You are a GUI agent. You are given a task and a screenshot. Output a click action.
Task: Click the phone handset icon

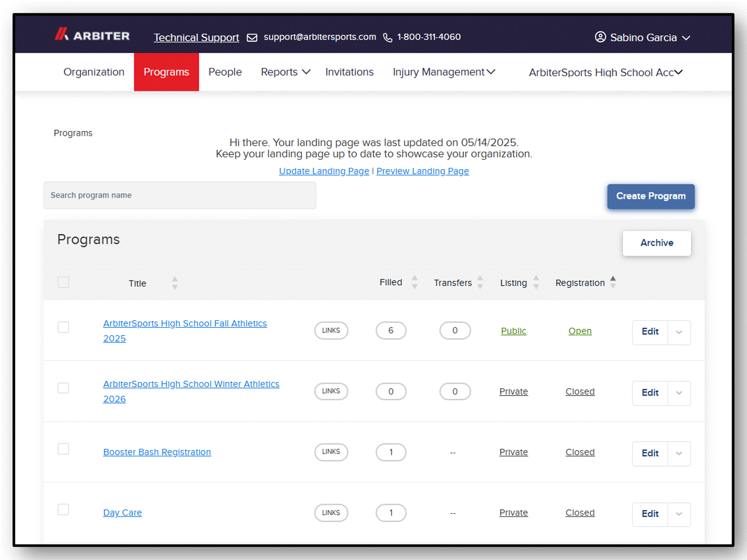coord(388,38)
